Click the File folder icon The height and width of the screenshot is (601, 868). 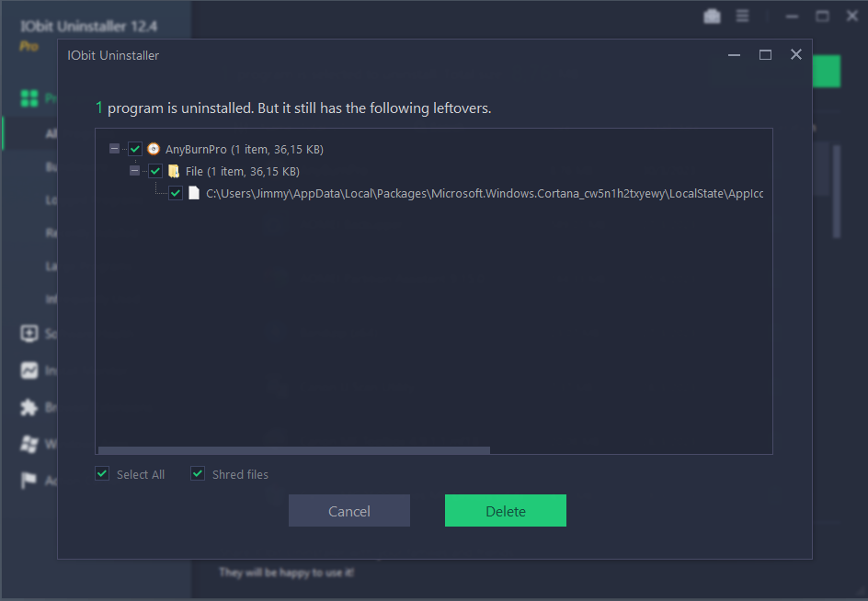(x=174, y=171)
